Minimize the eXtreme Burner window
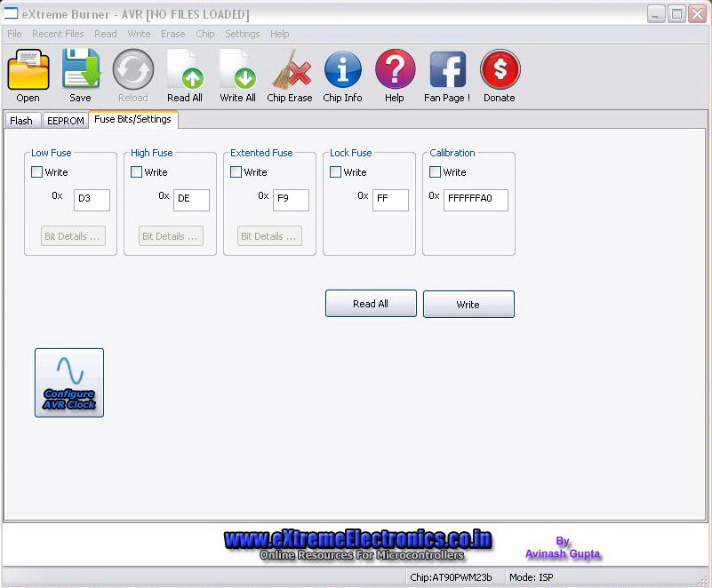The width and height of the screenshot is (712, 588). pos(656,14)
